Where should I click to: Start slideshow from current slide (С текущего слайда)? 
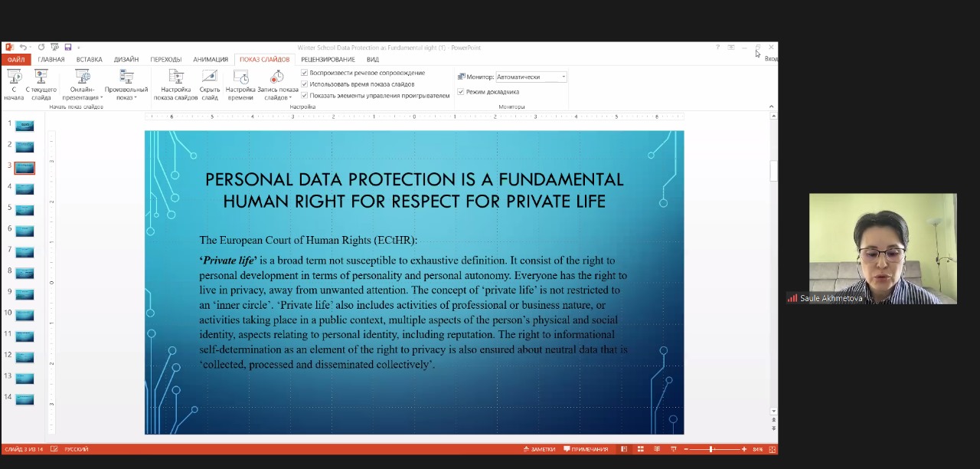[x=41, y=85]
